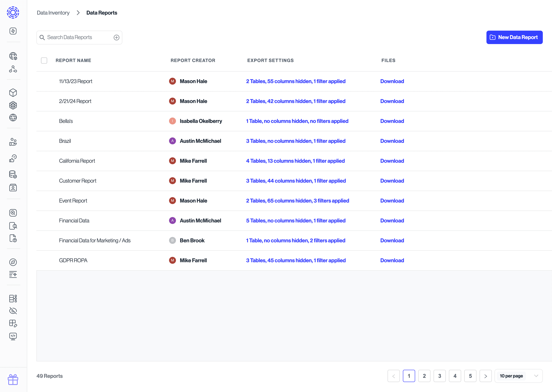Open the connections panel icon
This screenshot has width=552, height=392.
[x=13, y=69]
